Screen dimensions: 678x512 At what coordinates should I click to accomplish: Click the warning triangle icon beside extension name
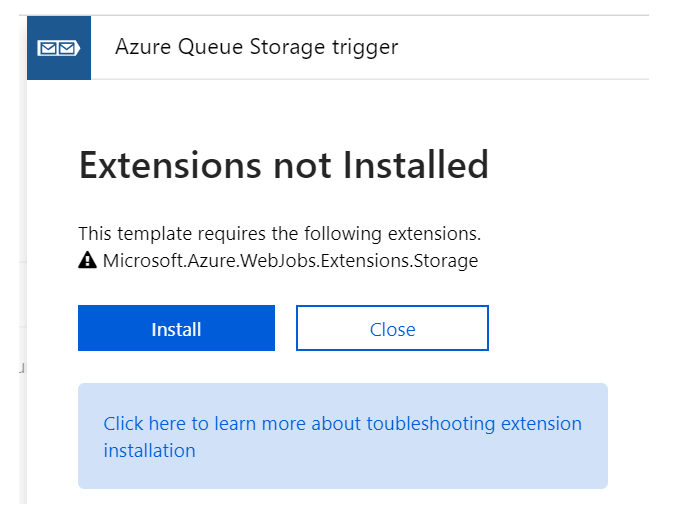[x=87, y=262]
